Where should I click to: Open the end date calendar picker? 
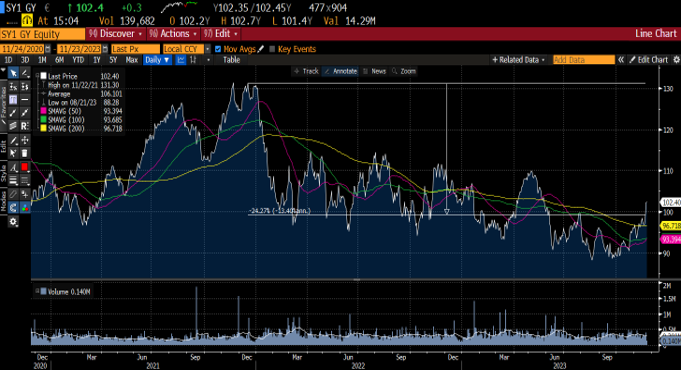point(105,49)
